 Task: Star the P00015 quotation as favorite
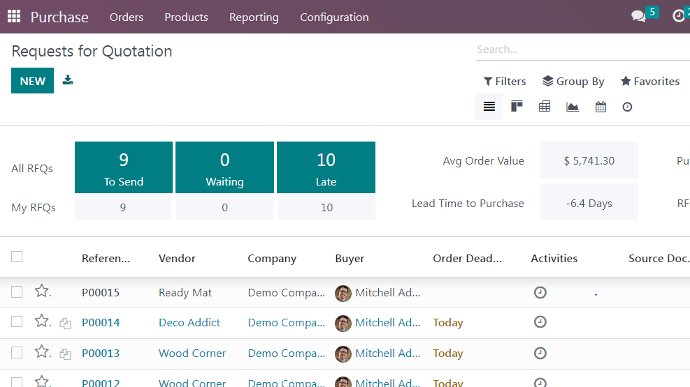coord(42,291)
